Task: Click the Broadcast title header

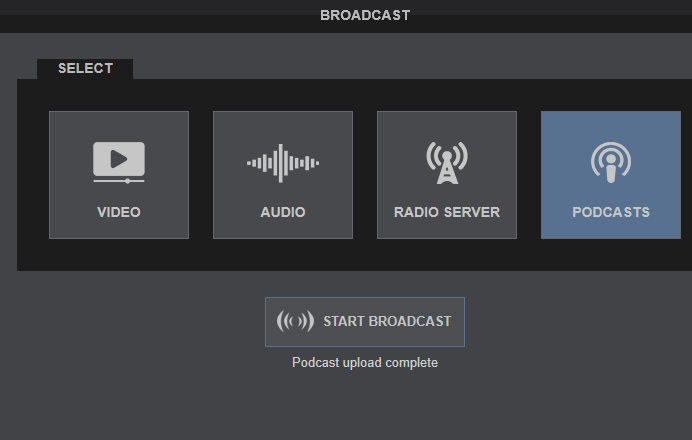Action: 365,15
